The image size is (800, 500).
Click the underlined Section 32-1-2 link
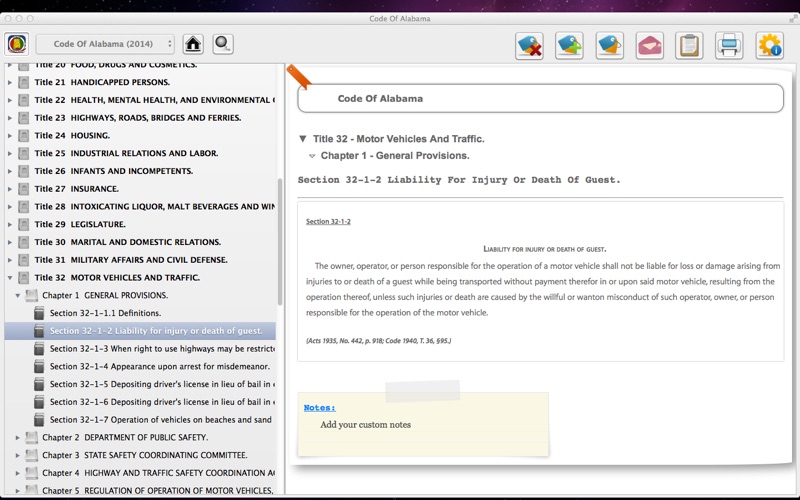tap(328, 221)
